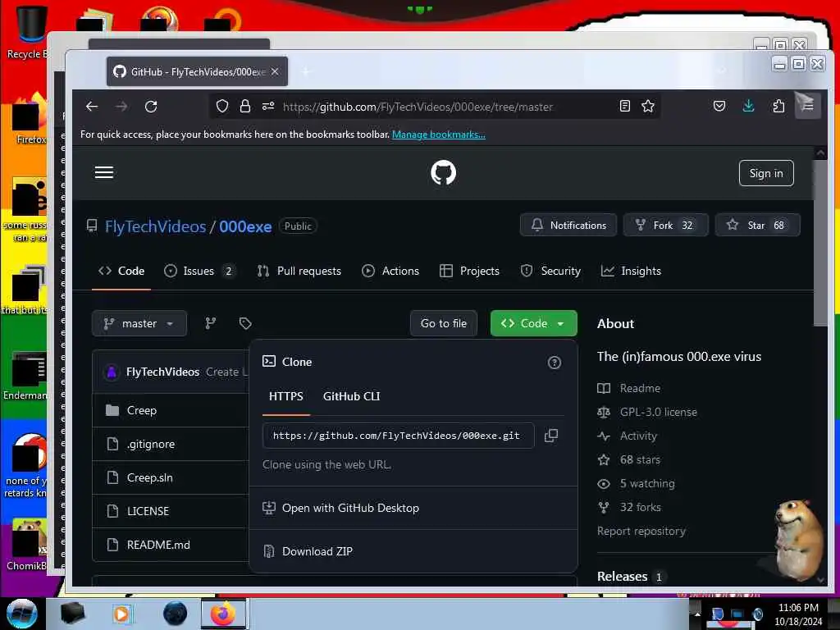
Task: Open the Manage bookmarks link
Action: click(x=438, y=135)
